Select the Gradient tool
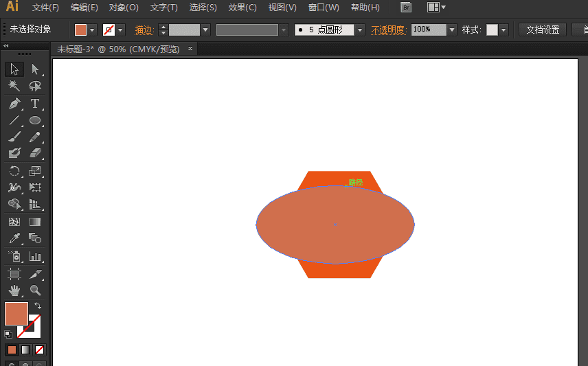 (x=35, y=222)
